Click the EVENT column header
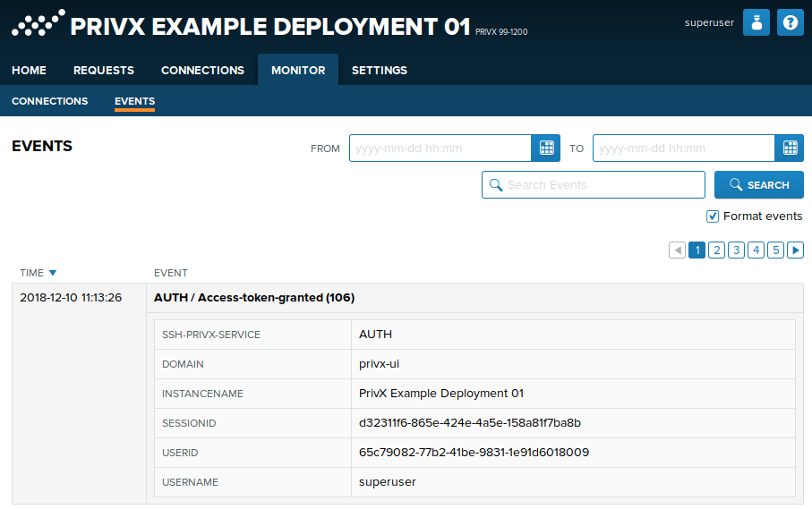Image resolution: width=812 pixels, height=509 pixels. [171, 273]
